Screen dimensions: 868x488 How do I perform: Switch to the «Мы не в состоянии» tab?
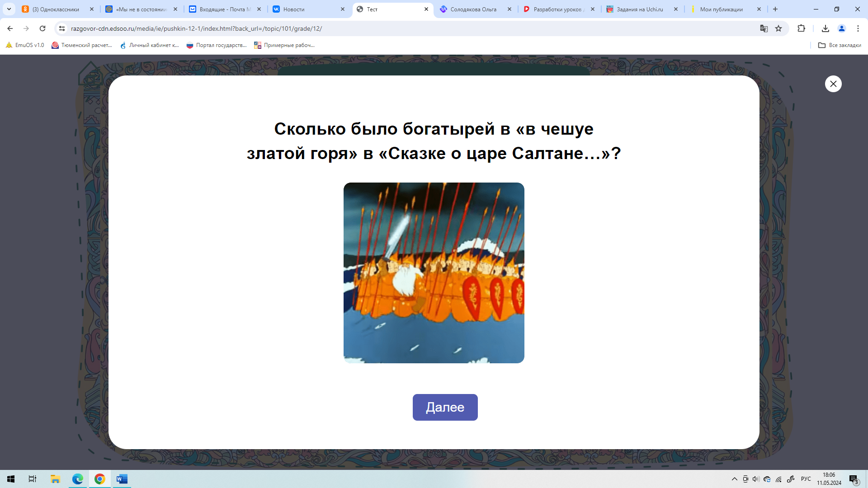point(141,9)
